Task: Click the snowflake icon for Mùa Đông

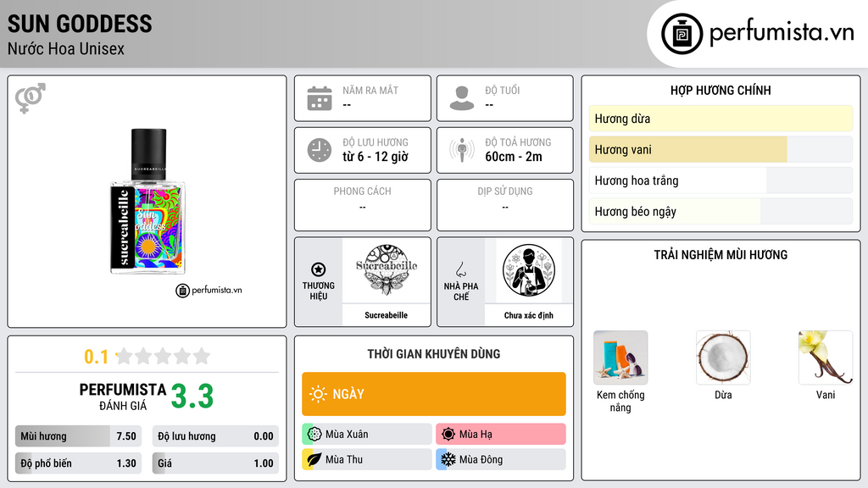Action: coord(448,459)
